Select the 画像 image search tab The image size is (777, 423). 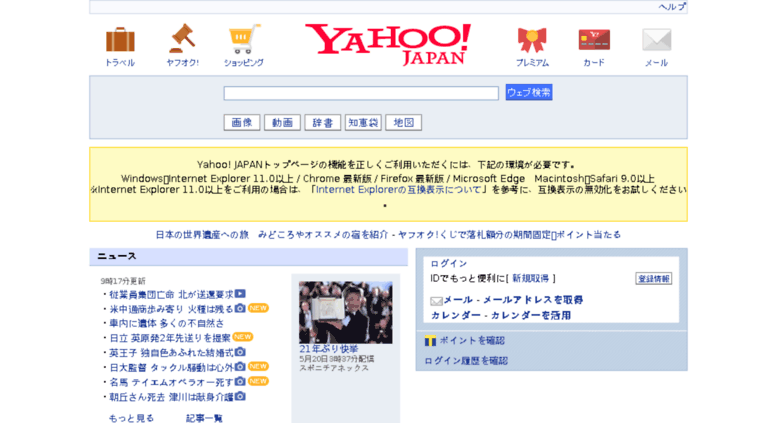click(242, 122)
